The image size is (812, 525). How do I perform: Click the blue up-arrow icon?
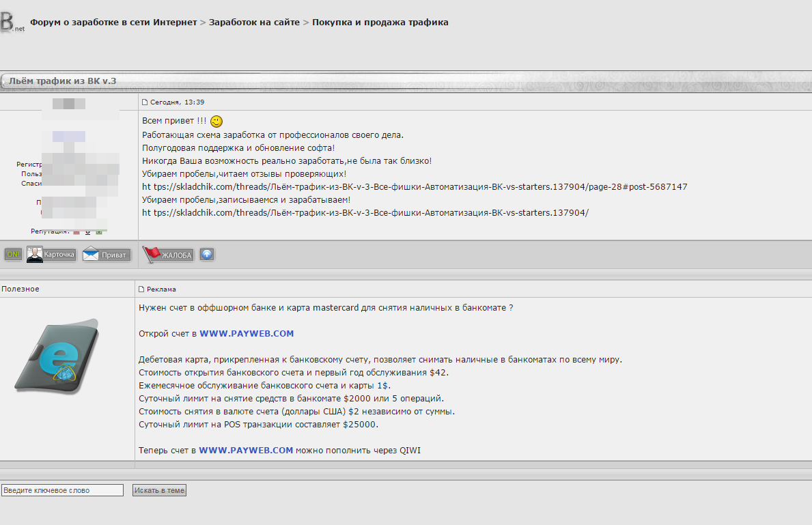click(207, 254)
